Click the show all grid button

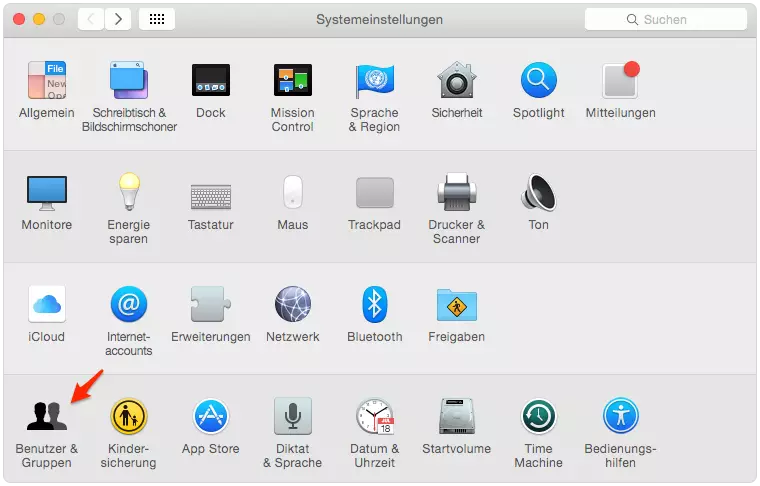pos(158,19)
